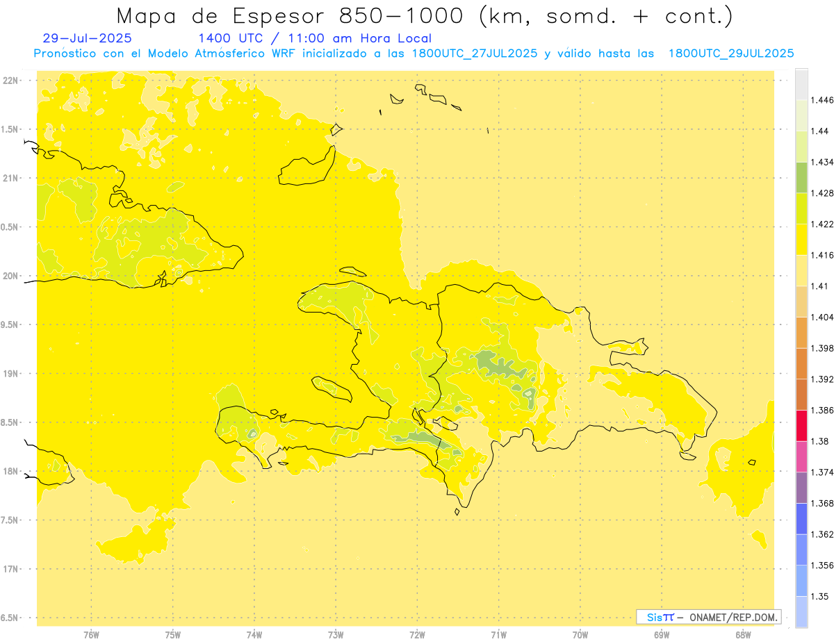Click the '19N' latitude label
The width and height of the screenshot is (834, 644).
10,373
